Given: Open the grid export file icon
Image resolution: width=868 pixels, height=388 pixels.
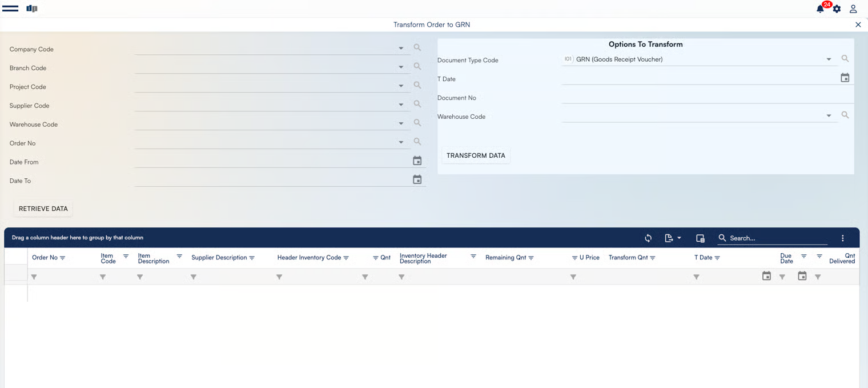Looking at the screenshot, I should coord(669,238).
